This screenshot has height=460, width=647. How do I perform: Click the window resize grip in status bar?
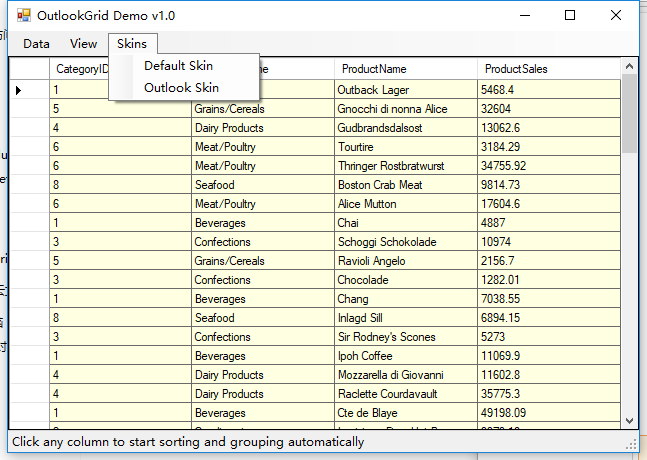click(631, 444)
